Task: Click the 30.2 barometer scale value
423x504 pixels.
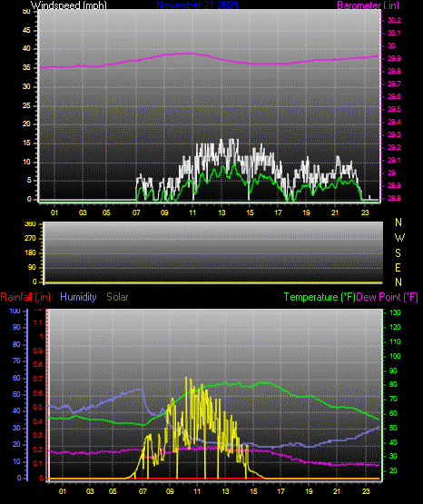Action: (394, 20)
